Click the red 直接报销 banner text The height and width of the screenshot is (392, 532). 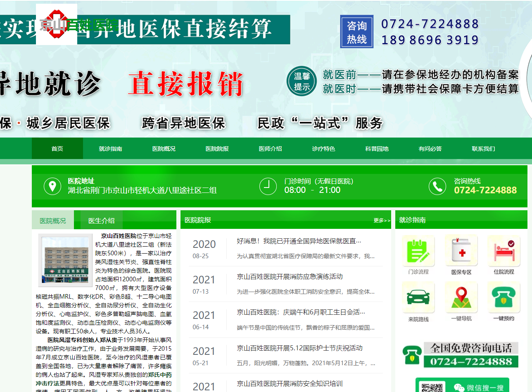(185, 85)
